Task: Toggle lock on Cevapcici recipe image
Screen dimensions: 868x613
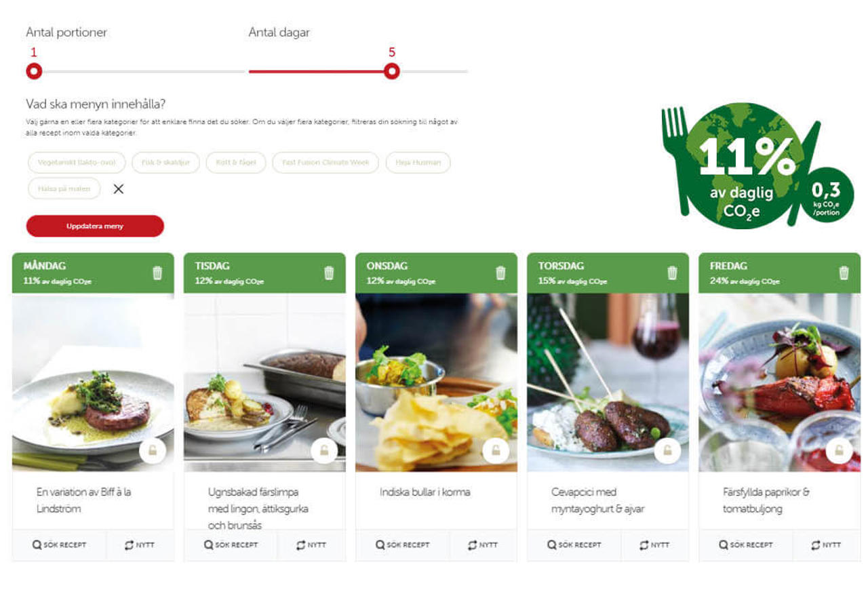Action: [x=667, y=451]
